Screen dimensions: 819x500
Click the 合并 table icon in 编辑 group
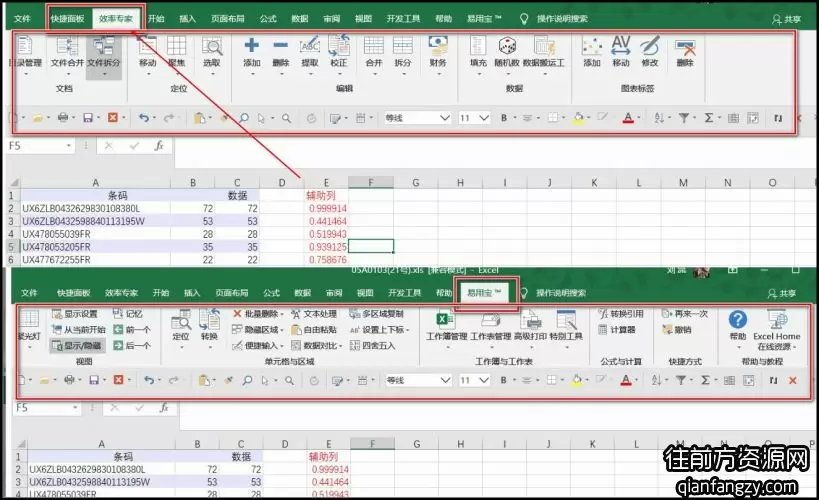pos(373,45)
